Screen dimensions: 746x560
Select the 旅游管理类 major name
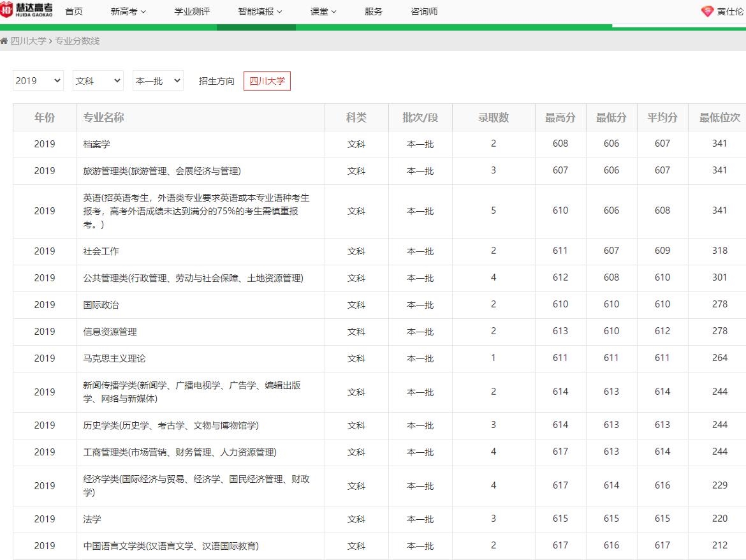pos(162,171)
